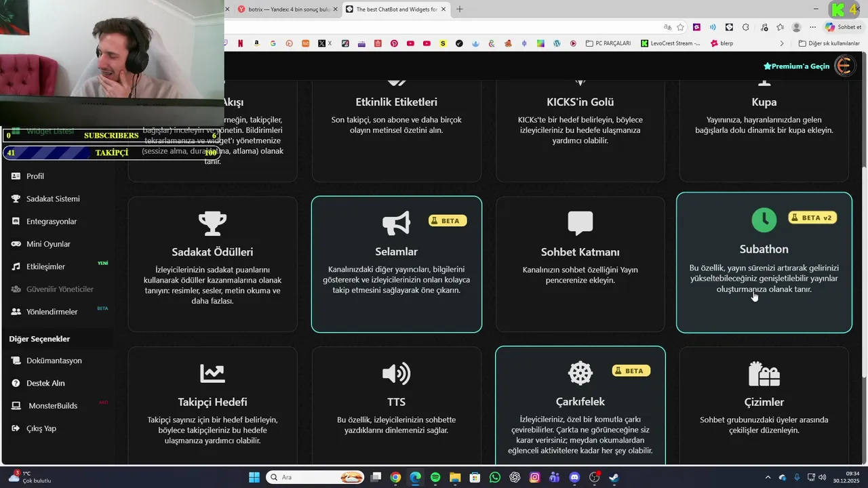Open the Kupa widget card
The width and height of the screenshot is (868, 488).
[764, 131]
